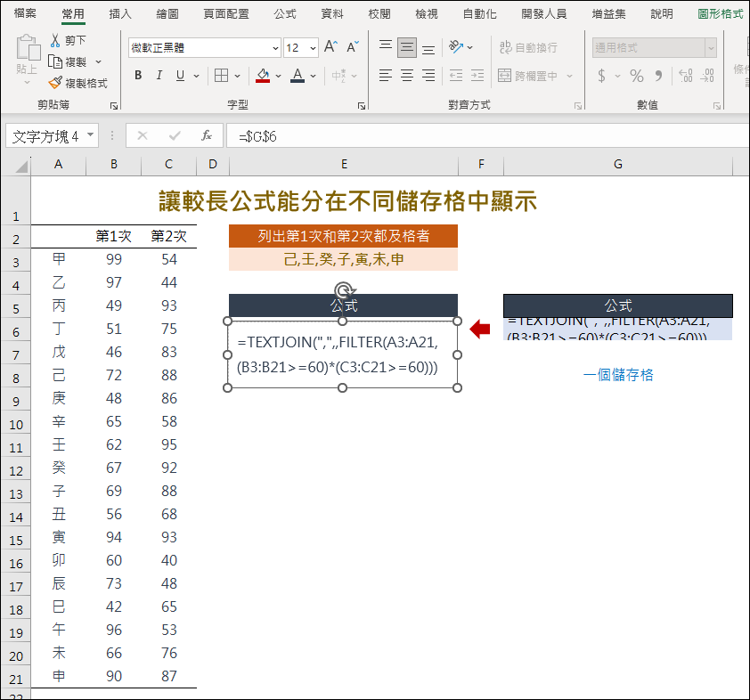Image resolution: width=750 pixels, height=700 pixels.
Task: Click the text box containing the TEXTJOIN formula
Action: point(342,354)
